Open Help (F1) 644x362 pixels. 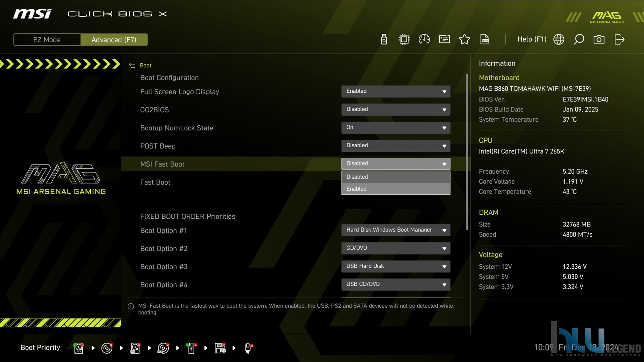pos(532,39)
